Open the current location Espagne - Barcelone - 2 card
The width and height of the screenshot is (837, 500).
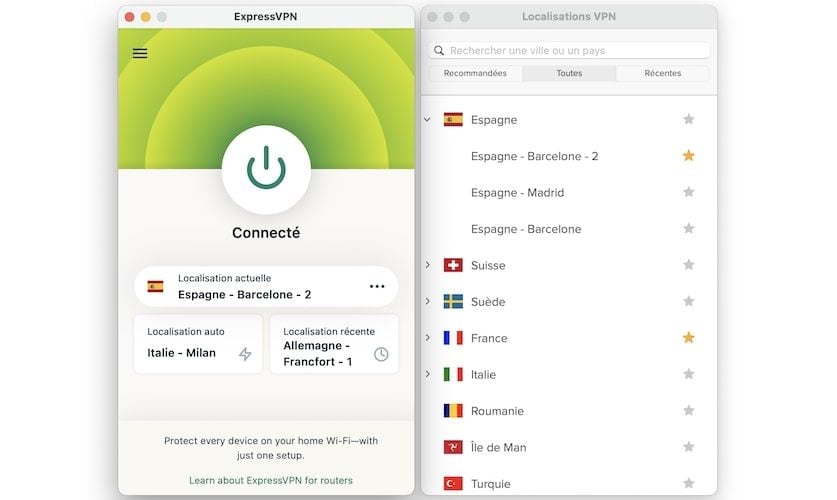coord(266,287)
